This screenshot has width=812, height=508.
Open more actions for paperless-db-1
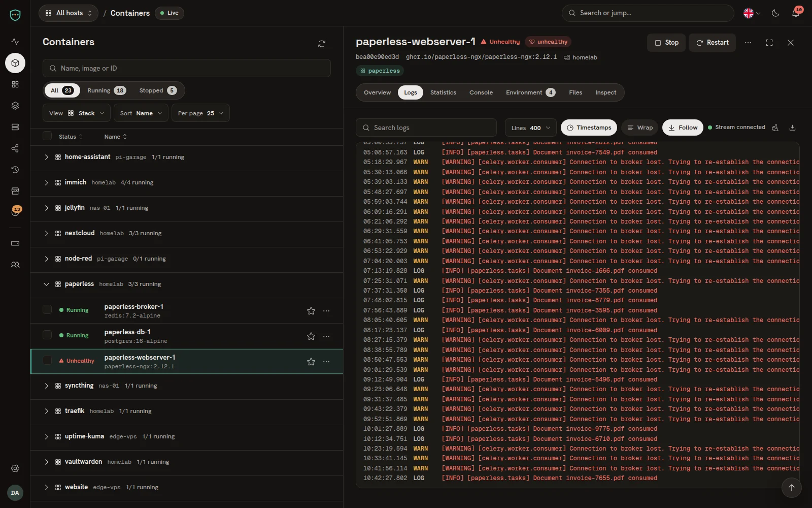[326, 336]
